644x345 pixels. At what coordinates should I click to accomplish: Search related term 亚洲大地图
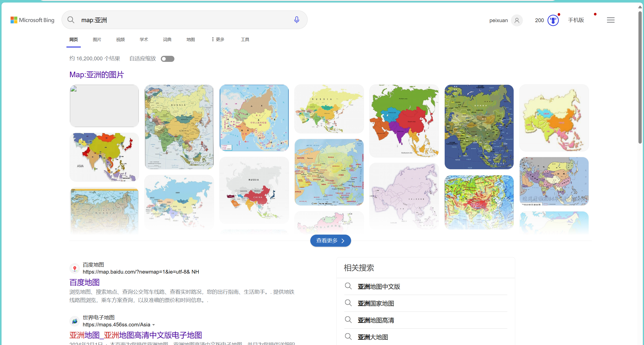click(x=373, y=337)
